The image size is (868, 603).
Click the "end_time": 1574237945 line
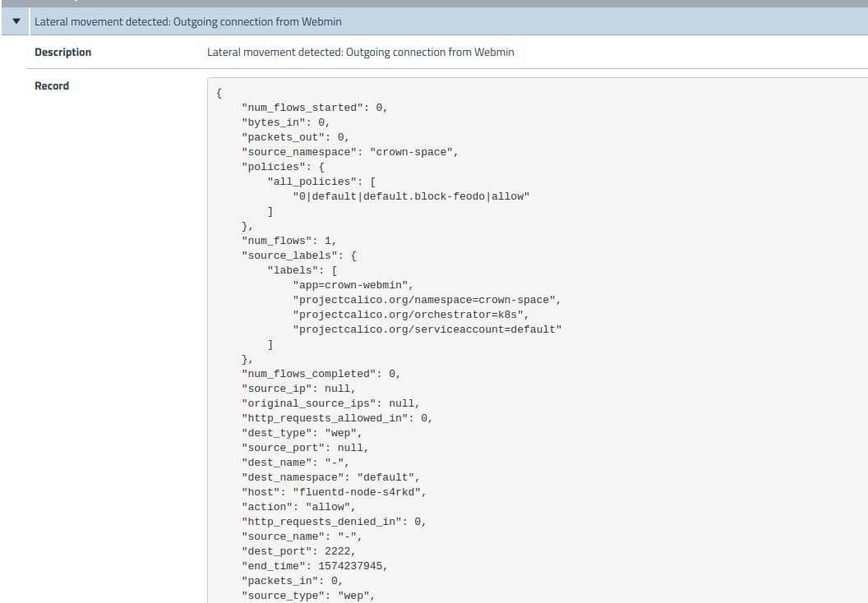tap(315, 566)
